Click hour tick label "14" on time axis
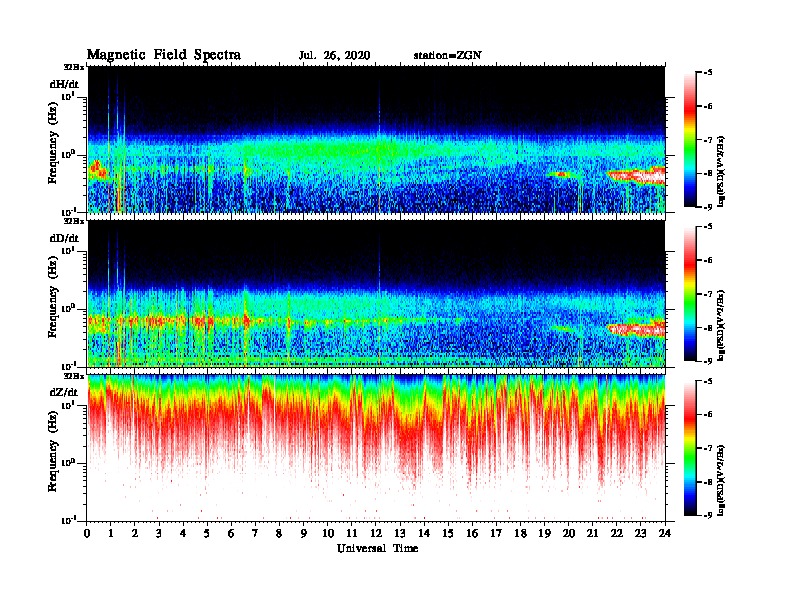Viewport: 792px width, 612px height. click(424, 534)
